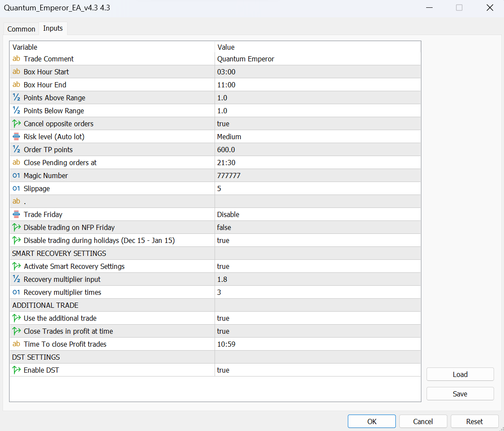Click the ab icon in the dot separator row
Screen dimensions: 504x431
coord(16,201)
